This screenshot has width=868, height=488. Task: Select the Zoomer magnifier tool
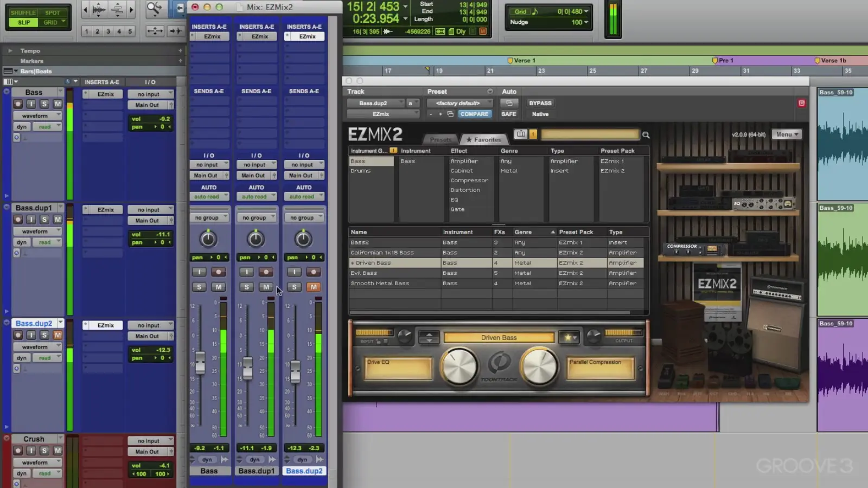pyautogui.click(x=154, y=8)
